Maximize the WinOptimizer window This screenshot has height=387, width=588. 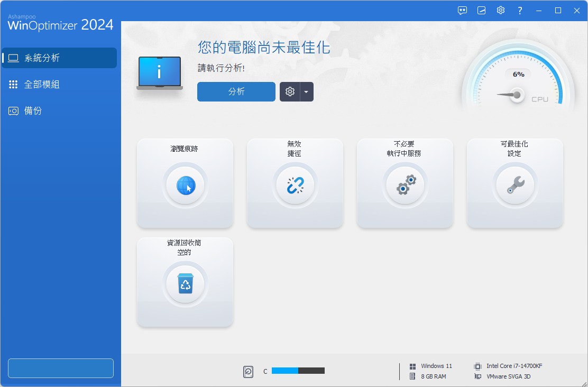click(x=558, y=11)
